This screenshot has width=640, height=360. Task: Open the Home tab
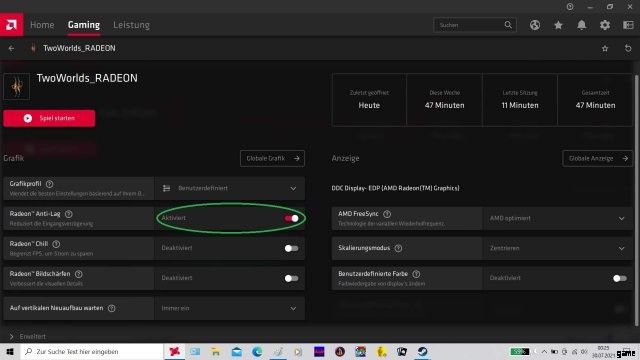point(42,25)
